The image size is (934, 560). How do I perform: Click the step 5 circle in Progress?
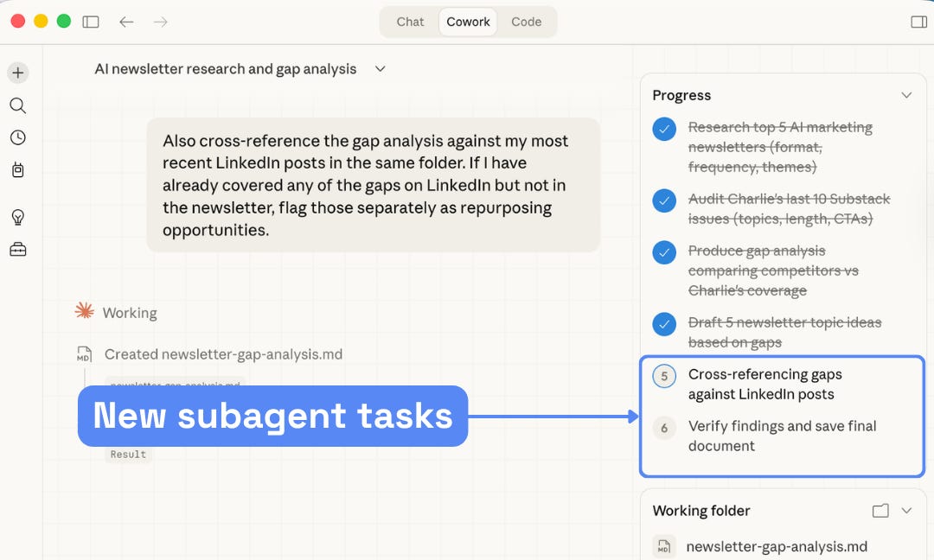[x=663, y=376]
